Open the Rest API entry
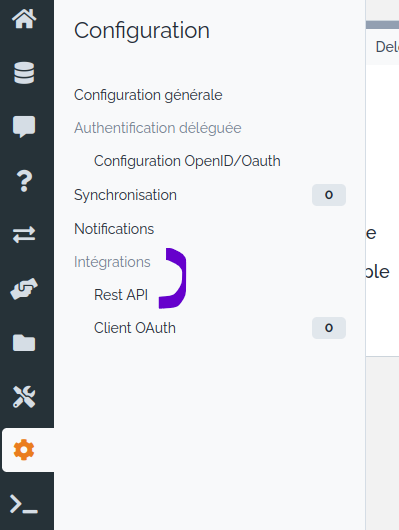This screenshot has height=530, width=399. point(121,295)
